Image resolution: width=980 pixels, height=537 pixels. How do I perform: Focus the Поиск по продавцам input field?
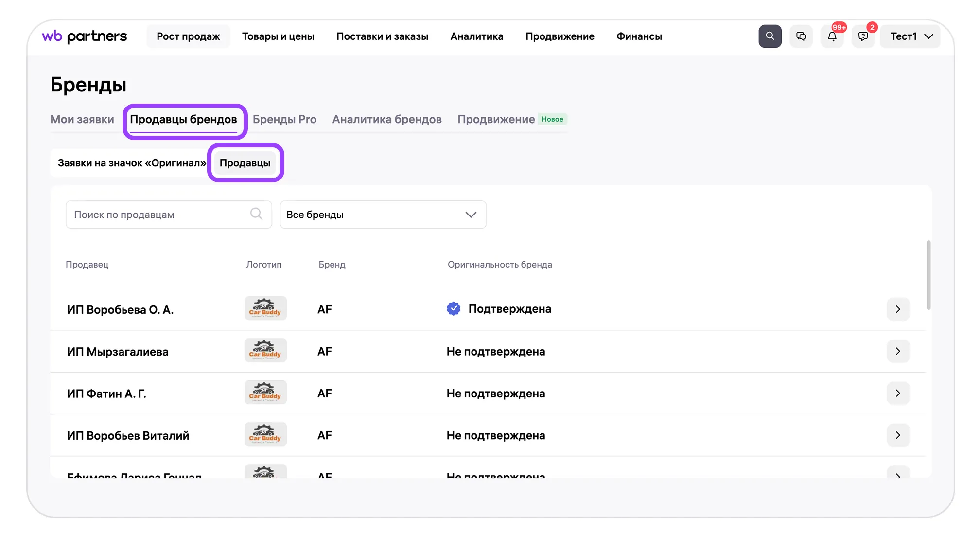pyautogui.click(x=169, y=215)
